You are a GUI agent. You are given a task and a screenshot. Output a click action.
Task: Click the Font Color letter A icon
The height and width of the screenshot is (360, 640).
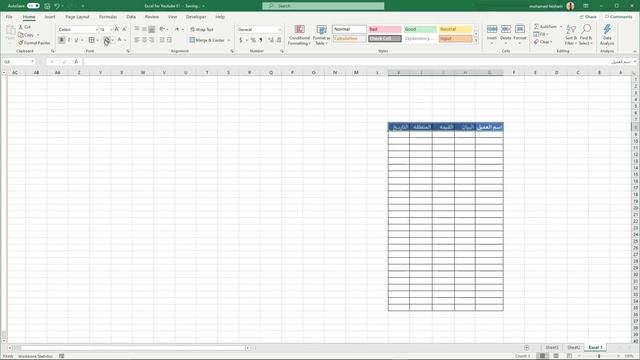pos(120,40)
